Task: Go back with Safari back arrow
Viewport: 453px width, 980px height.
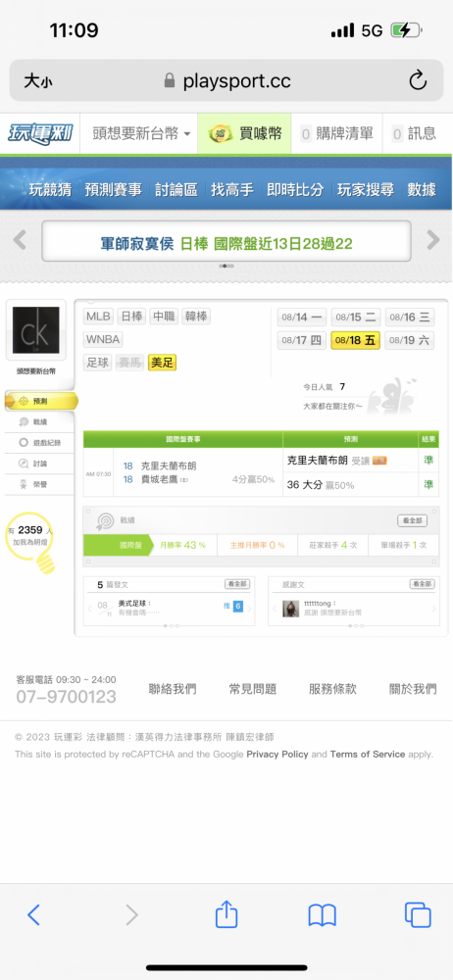Action: [33, 915]
